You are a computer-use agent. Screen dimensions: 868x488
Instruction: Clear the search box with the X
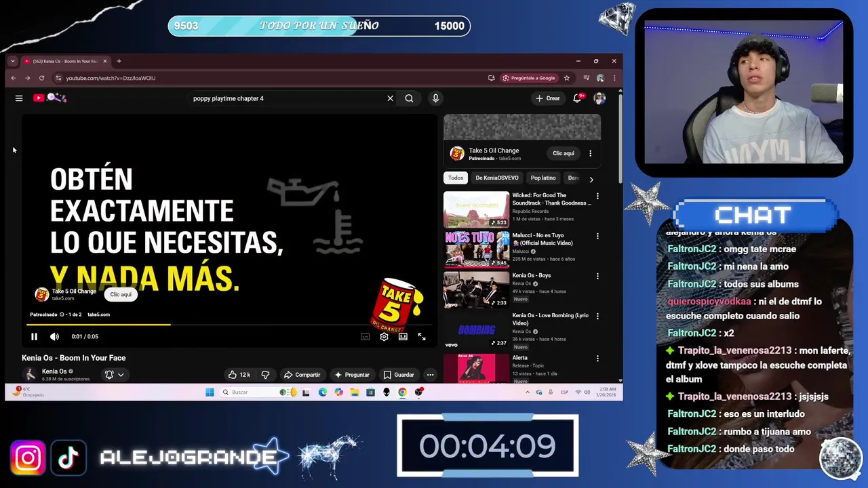point(390,98)
